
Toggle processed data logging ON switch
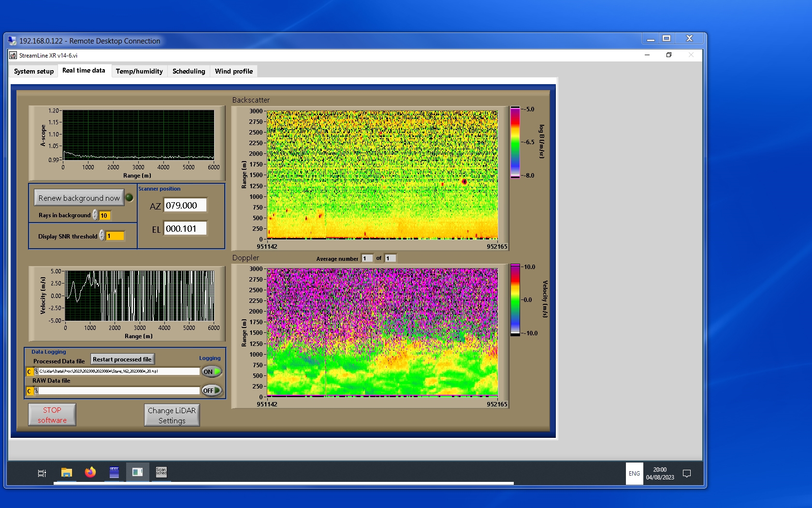click(212, 372)
